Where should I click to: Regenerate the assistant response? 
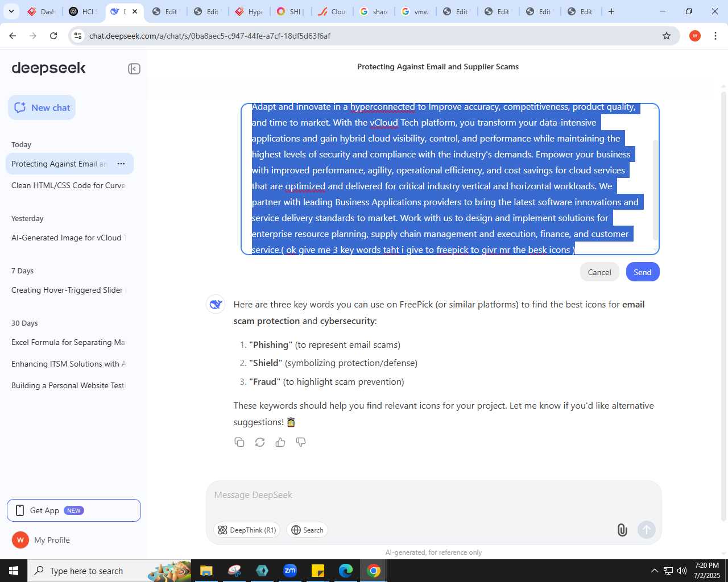click(260, 442)
